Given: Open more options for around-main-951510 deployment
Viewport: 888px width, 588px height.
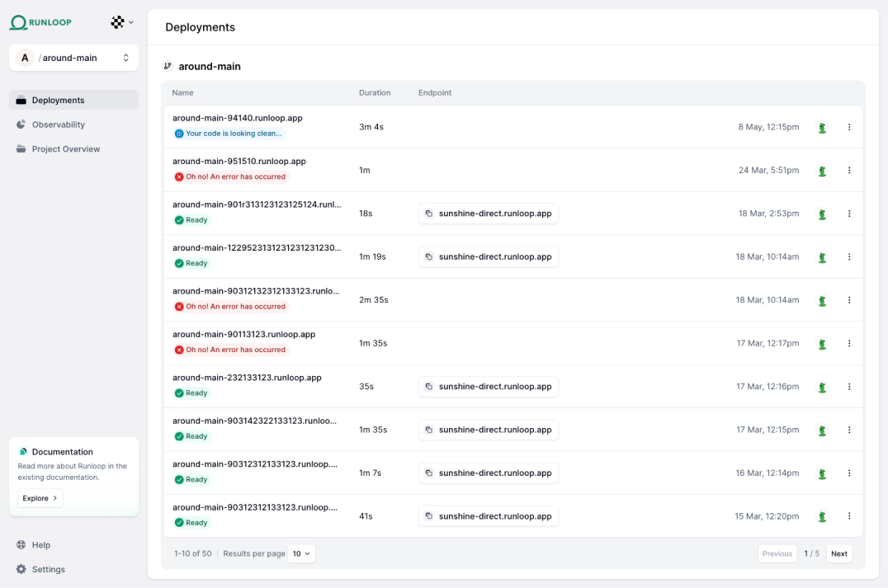Looking at the screenshot, I should [x=849, y=171].
